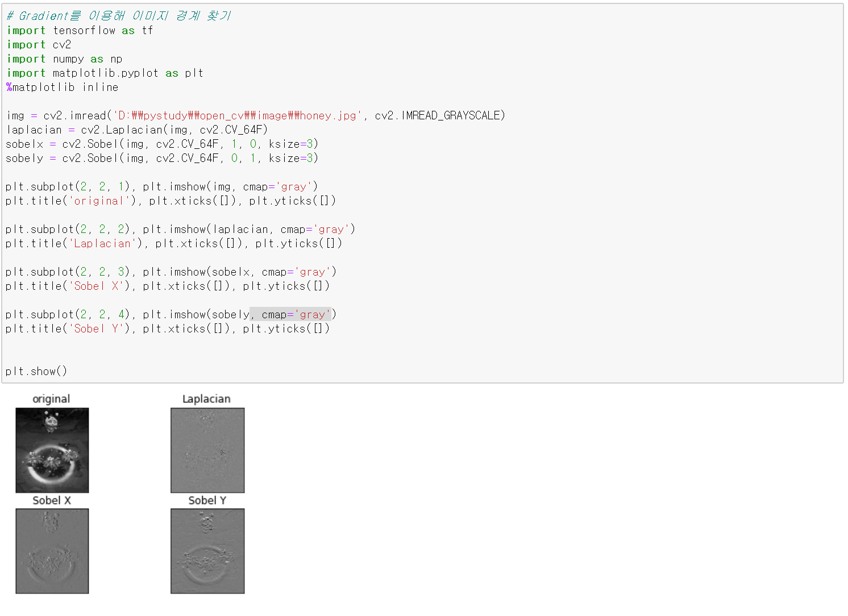848x616 pixels.
Task: Click the Korean comment line about Gradient
Action: (x=119, y=16)
